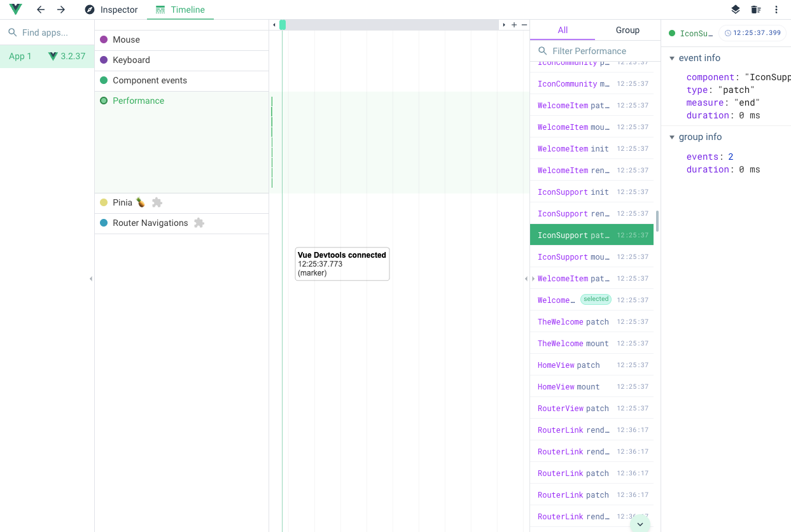Toggle the Component events layer dot
The image size is (791, 532).
tap(104, 80)
